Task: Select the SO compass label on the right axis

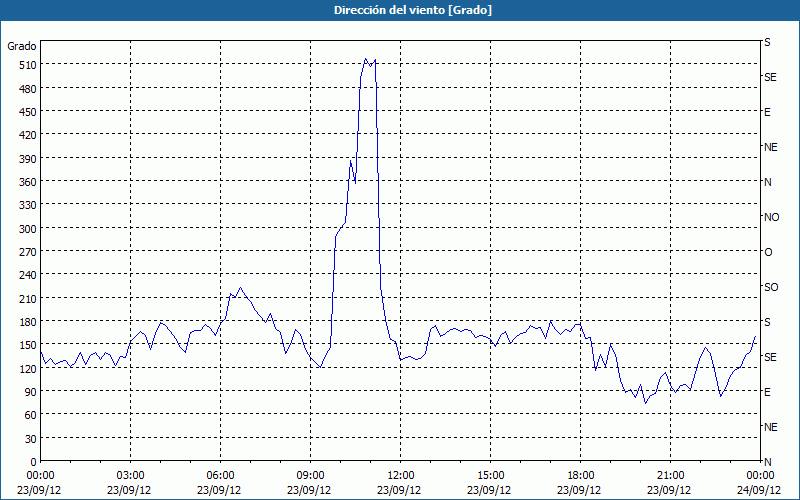Action: click(771, 287)
